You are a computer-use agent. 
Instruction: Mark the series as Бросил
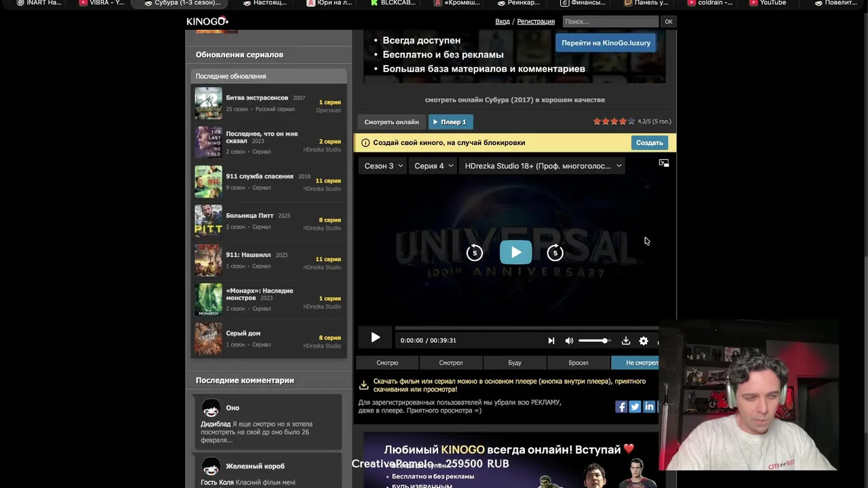click(578, 363)
